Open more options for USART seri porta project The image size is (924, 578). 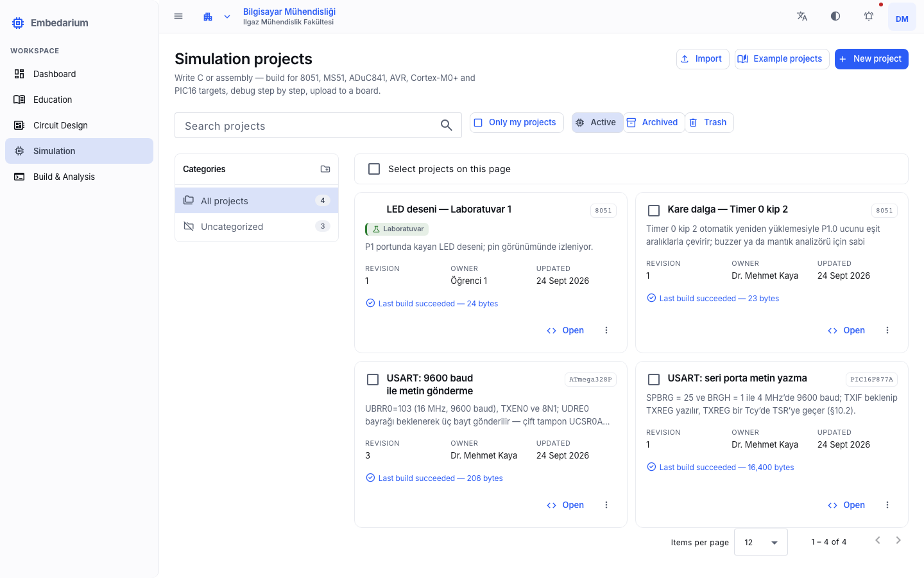887,505
